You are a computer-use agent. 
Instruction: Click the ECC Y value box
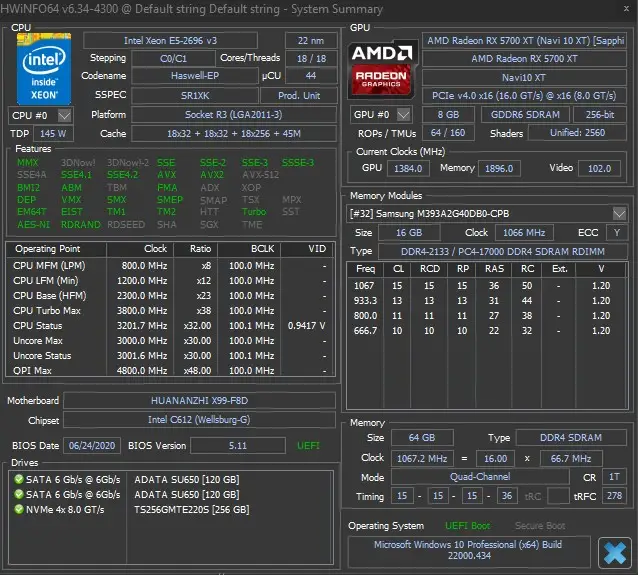click(x=617, y=232)
